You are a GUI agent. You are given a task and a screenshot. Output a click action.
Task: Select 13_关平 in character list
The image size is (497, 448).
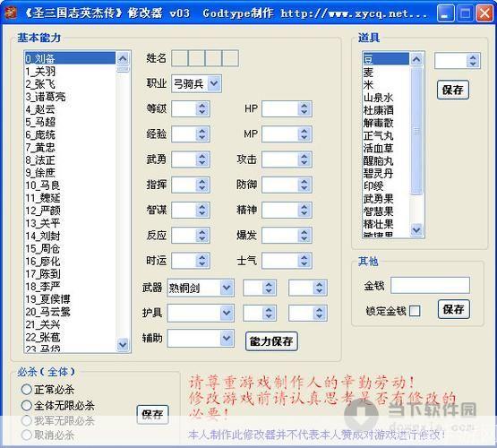pyautogui.click(x=70, y=223)
